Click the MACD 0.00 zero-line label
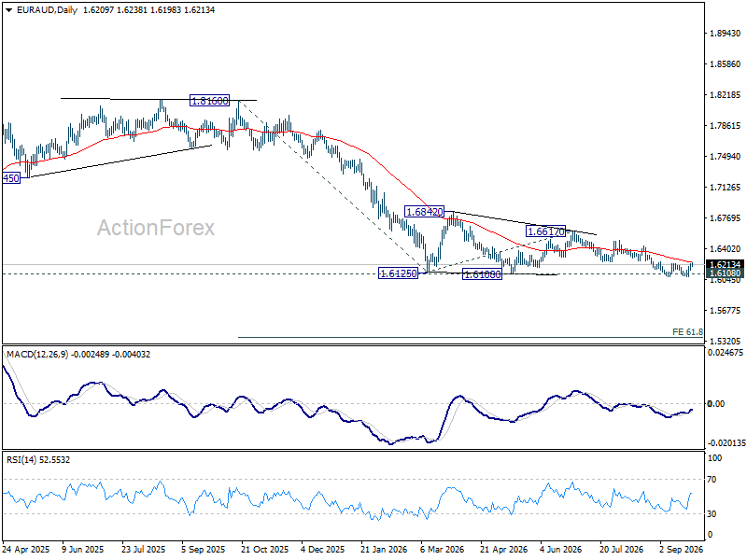This screenshot has height=560, width=747. click(715, 404)
